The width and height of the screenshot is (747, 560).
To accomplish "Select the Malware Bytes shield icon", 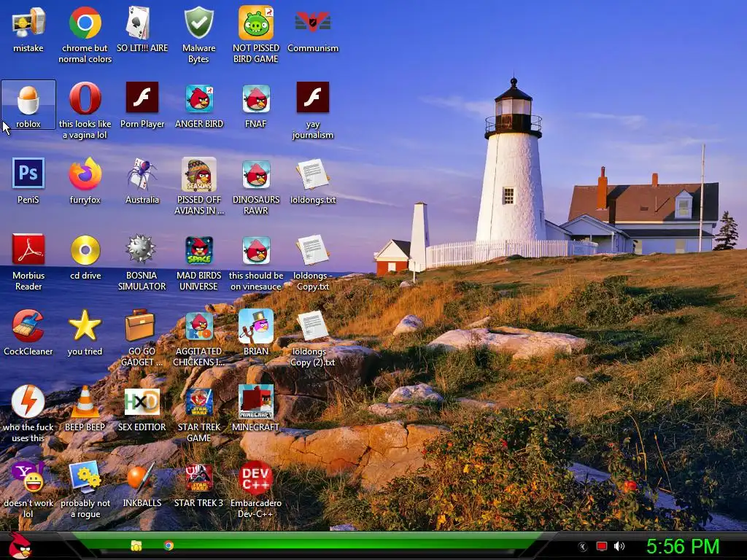I will pos(198,23).
